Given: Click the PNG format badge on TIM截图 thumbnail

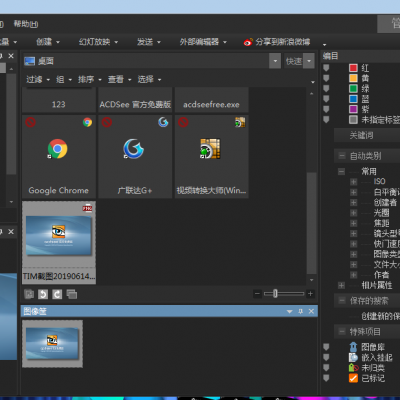Looking at the screenshot, I should click(x=87, y=208).
